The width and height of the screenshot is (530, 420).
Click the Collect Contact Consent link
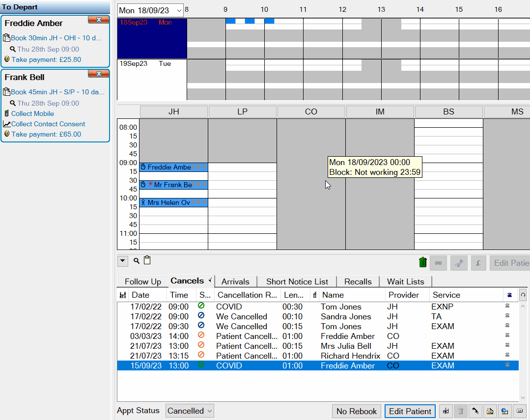point(48,124)
